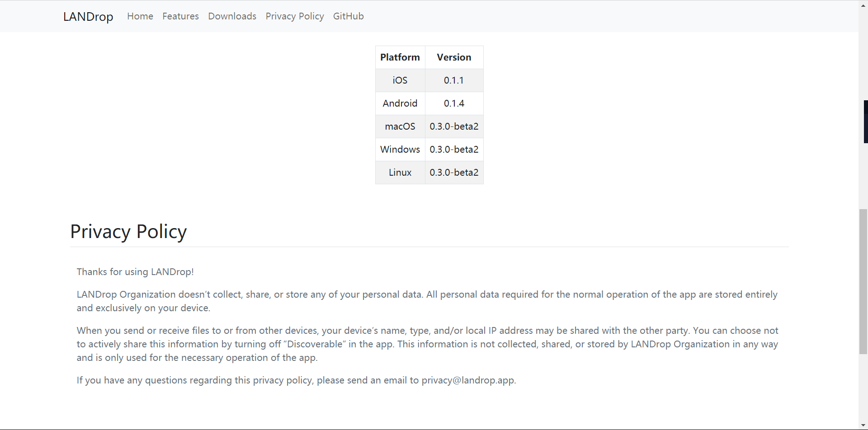Click the macOS platform cell

(400, 126)
